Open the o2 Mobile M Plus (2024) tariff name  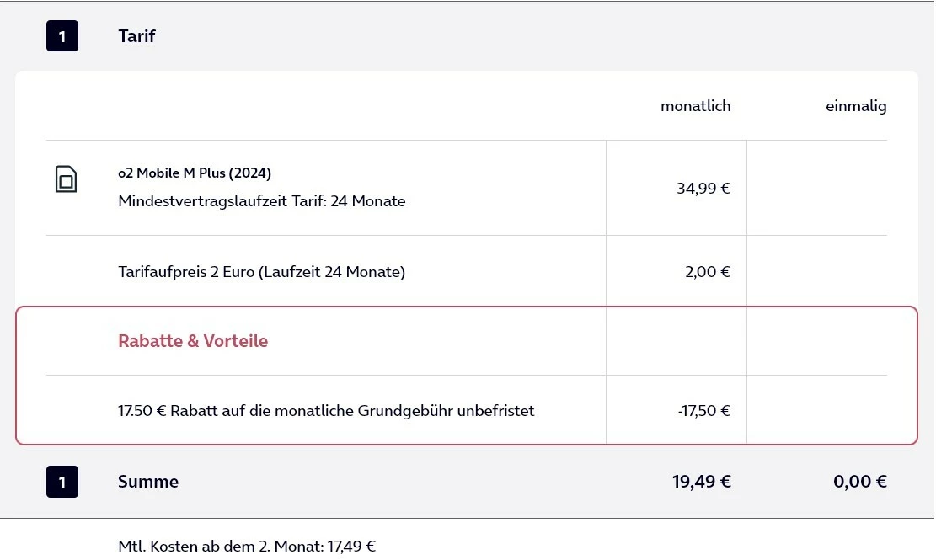(x=195, y=173)
